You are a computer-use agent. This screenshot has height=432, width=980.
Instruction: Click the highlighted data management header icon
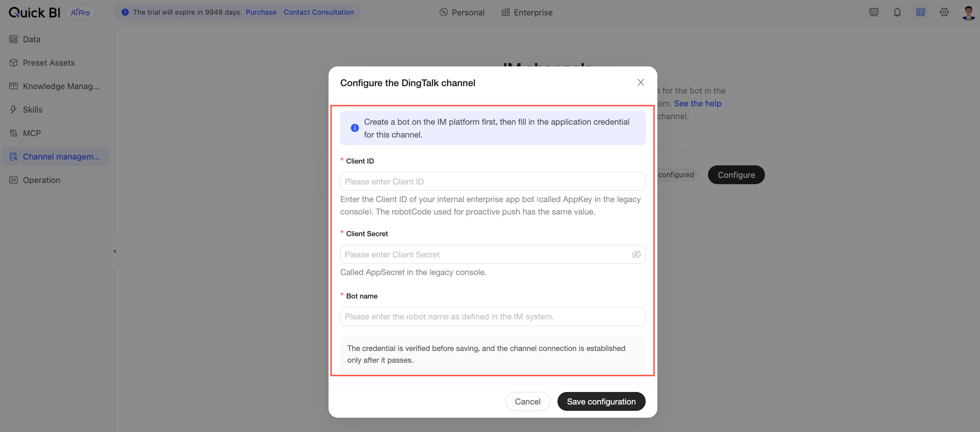[x=921, y=12]
